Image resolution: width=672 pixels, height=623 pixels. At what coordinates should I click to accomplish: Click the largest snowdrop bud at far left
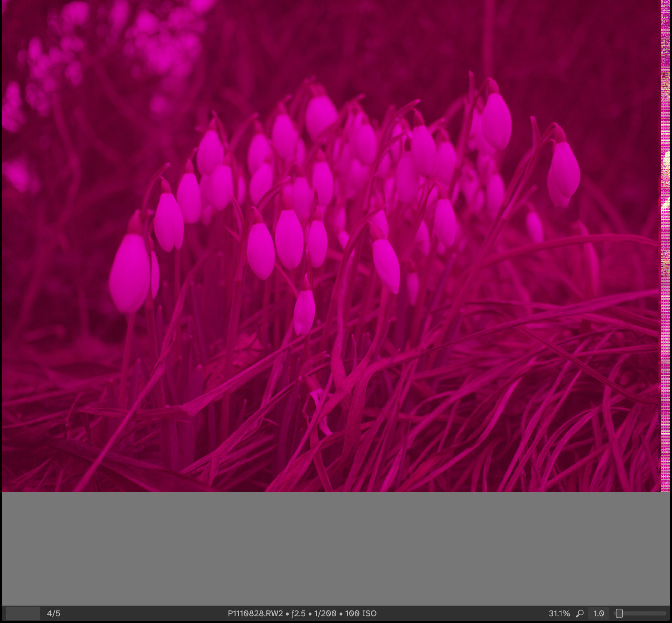[x=129, y=271]
